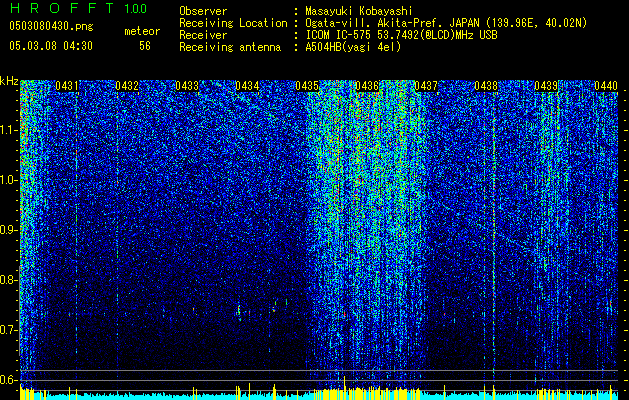Click the 0435 time marker

pos(307,86)
